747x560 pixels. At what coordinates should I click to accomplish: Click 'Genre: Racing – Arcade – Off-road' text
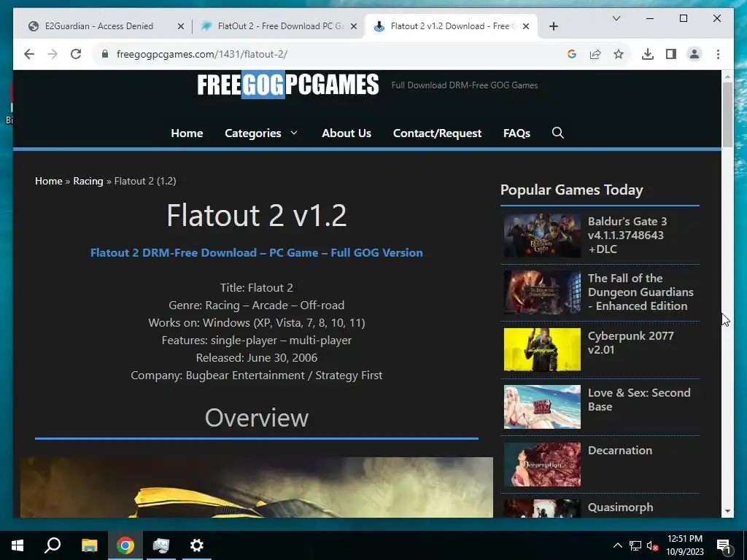[256, 306]
